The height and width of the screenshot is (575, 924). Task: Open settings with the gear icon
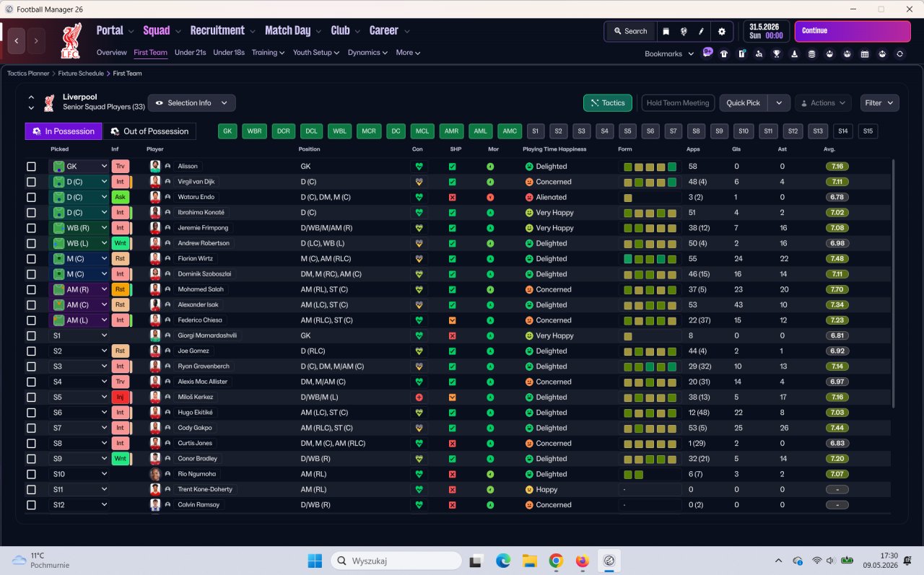[x=722, y=31]
